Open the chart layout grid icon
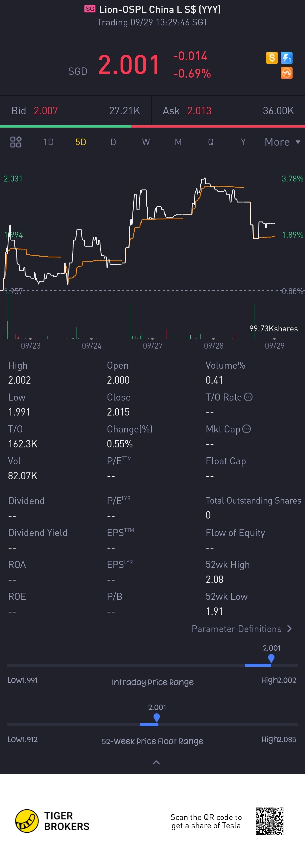Viewport: 305px width, 868px height. click(16, 142)
